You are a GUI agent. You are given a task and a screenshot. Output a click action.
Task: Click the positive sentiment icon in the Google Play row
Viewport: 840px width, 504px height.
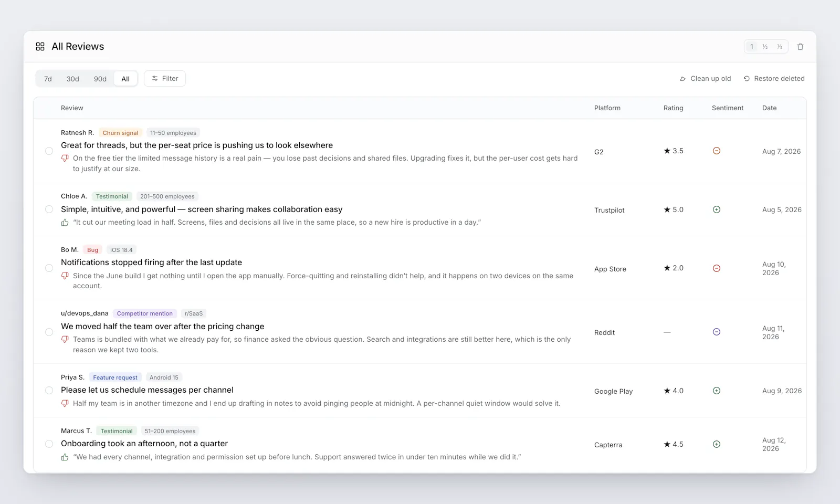coord(717,391)
